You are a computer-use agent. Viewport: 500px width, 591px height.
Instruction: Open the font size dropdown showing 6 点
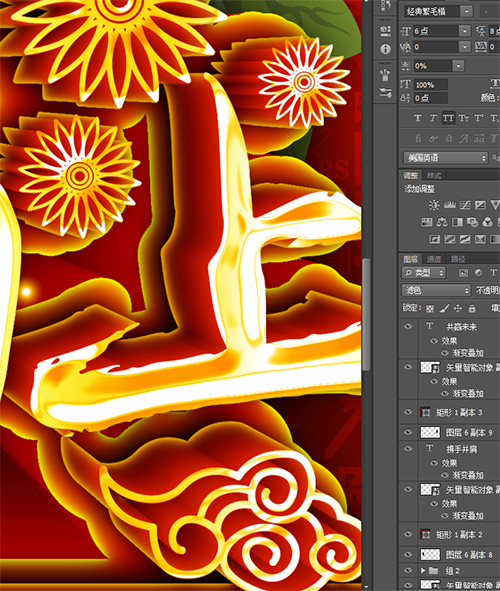465,31
